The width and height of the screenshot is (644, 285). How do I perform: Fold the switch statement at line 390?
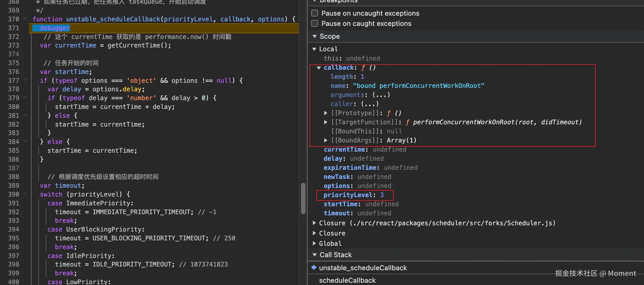tap(25, 194)
